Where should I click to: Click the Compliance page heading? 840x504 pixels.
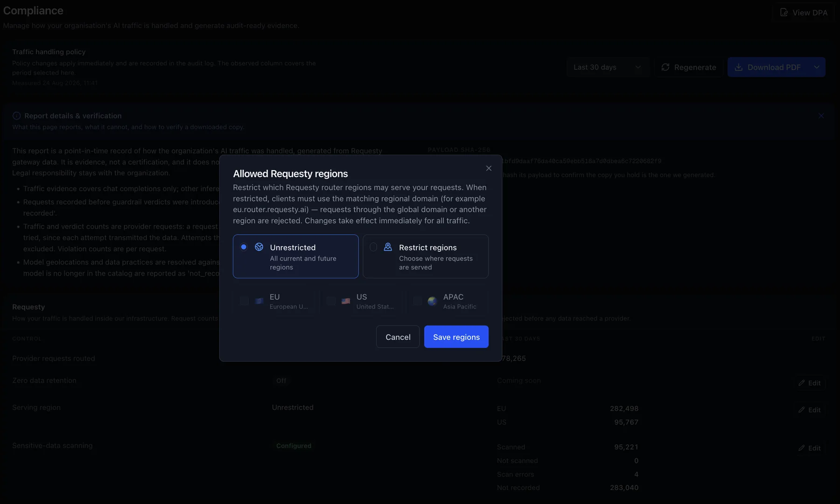click(33, 11)
